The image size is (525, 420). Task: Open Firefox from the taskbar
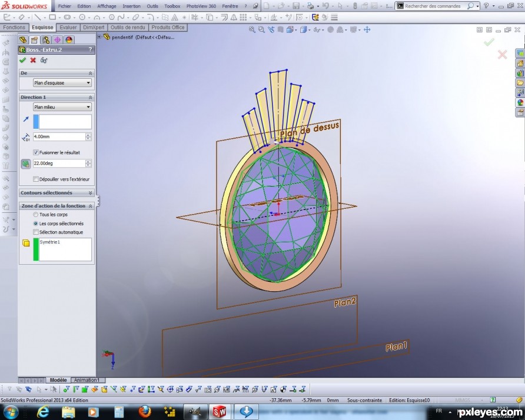click(x=145, y=411)
